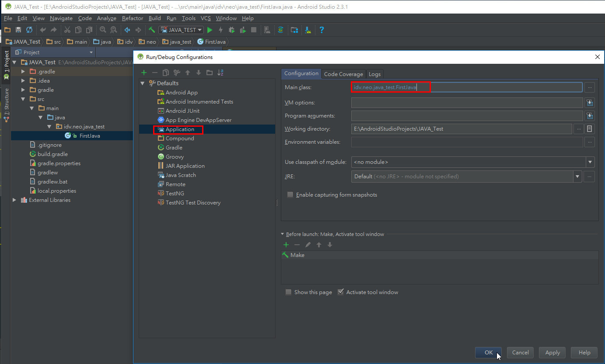The image size is (605, 364).
Task: Click the Copy Configuration icon in dialog toolbar
Action: pyautogui.click(x=166, y=73)
